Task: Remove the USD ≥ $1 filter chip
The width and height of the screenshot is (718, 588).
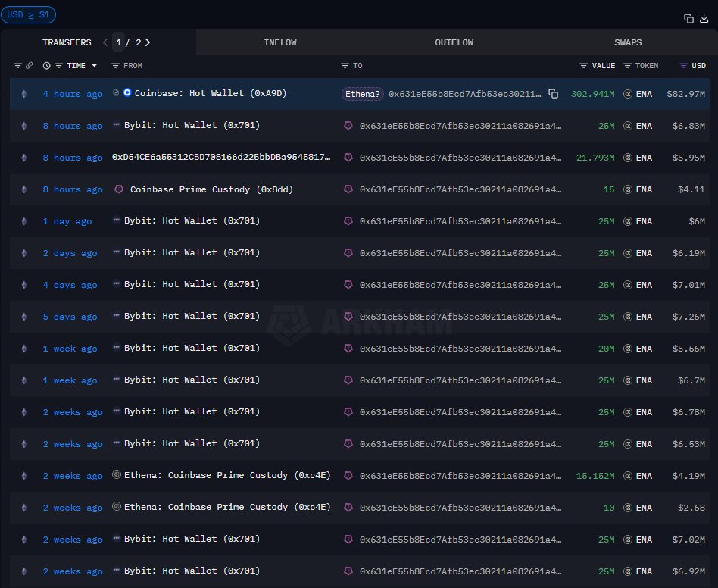Action: (28, 14)
